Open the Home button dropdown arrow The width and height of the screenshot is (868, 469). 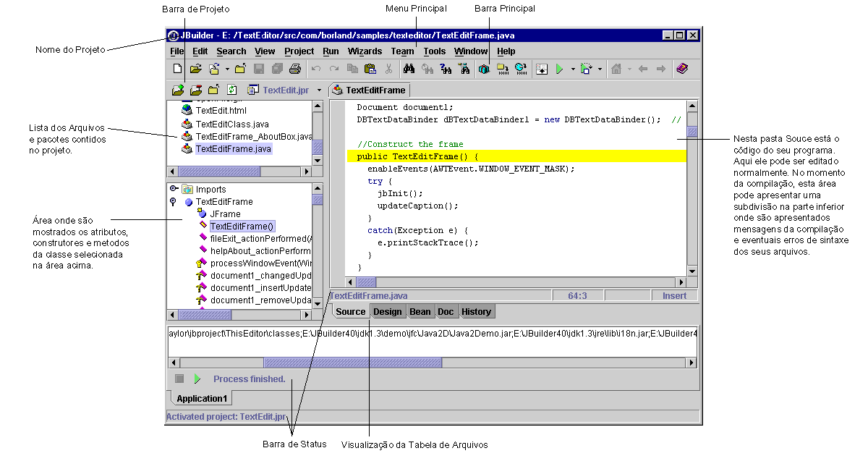(x=629, y=69)
